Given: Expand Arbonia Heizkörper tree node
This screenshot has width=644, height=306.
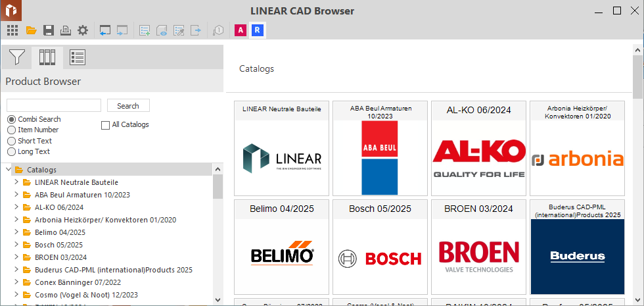Looking at the screenshot, I should [16, 219].
